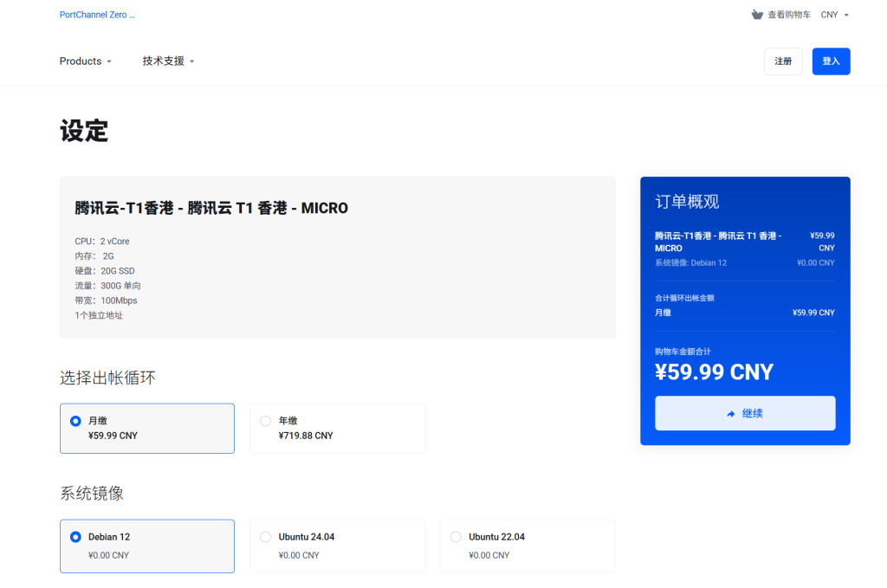This screenshot has width=887, height=588.
Task: Click 系统镜像: Debian 12 in order summary
Action: point(690,263)
